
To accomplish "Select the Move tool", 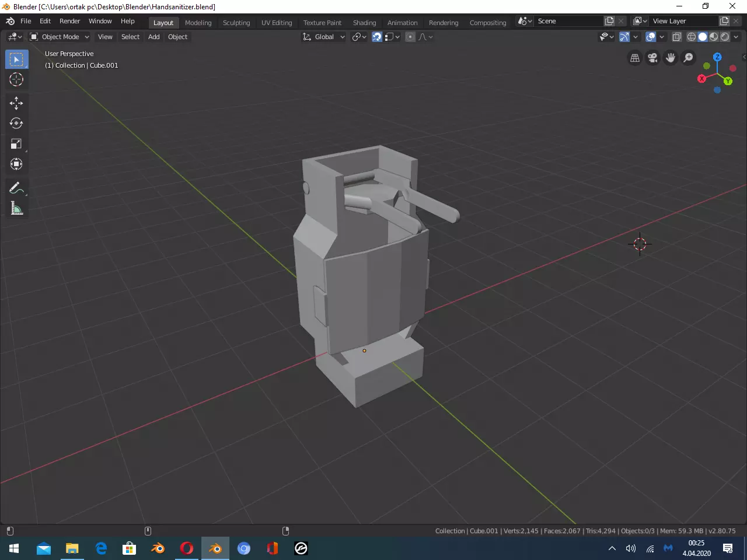I will click(16, 103).
